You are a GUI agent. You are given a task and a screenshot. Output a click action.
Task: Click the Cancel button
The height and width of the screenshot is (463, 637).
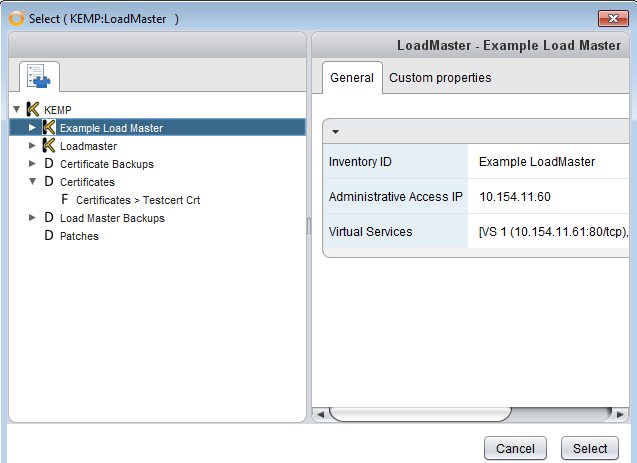515,448
